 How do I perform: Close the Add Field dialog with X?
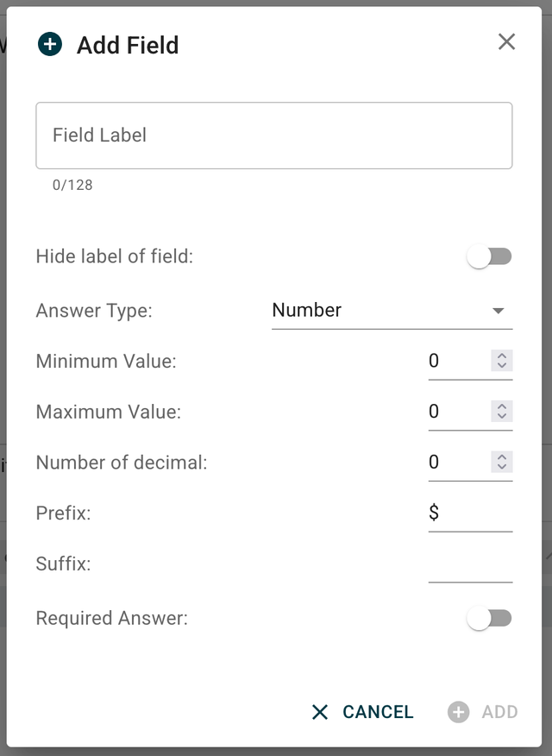506,41
